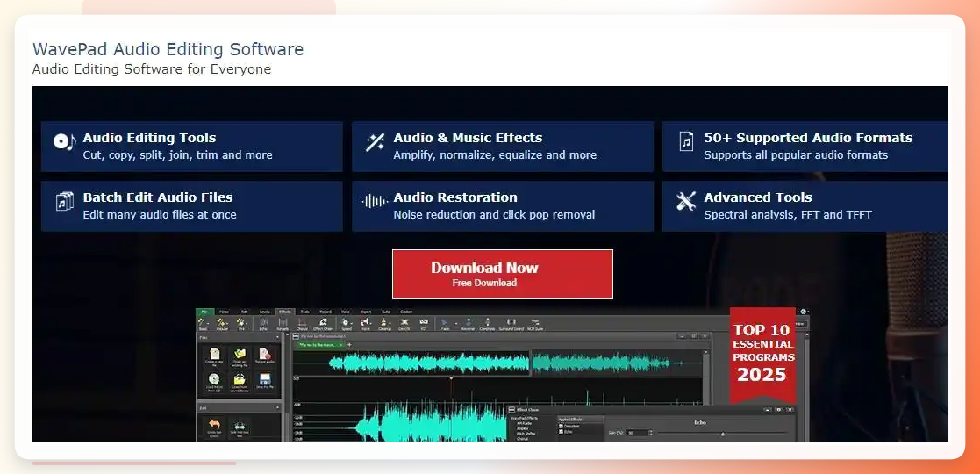Open the Surround Sound tool
Viewport: 980px width, 474px height.
(x=511, y=325)
